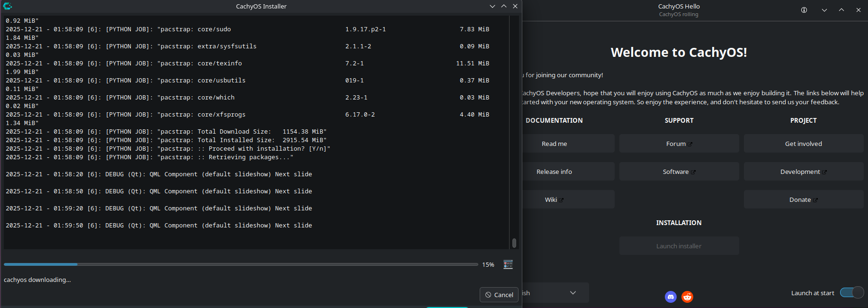
Task: Click the 'CachyOS rolling' subtitle text
Action: click(x=679, y=14)
